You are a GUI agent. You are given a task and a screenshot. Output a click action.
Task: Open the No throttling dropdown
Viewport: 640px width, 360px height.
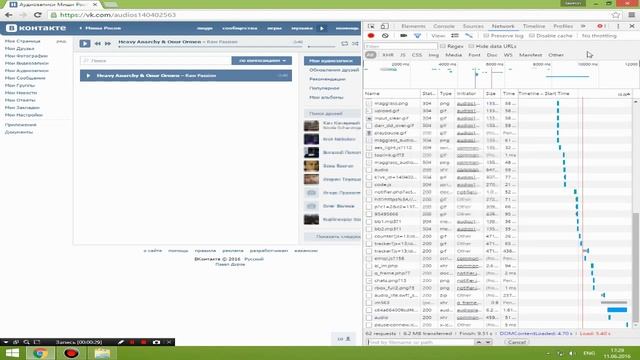coord(599,36)
